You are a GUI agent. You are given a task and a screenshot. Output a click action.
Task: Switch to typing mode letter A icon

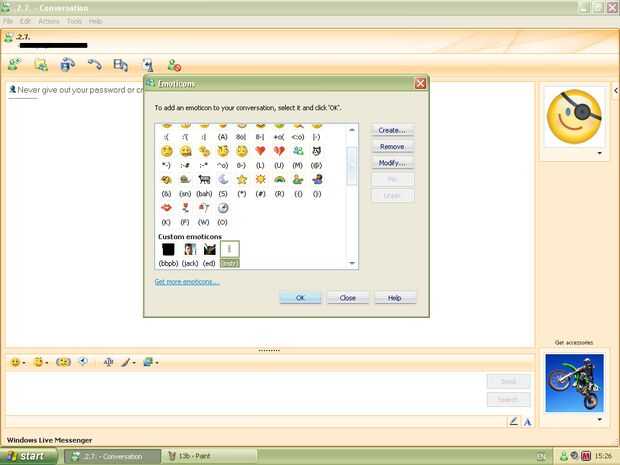527,422
